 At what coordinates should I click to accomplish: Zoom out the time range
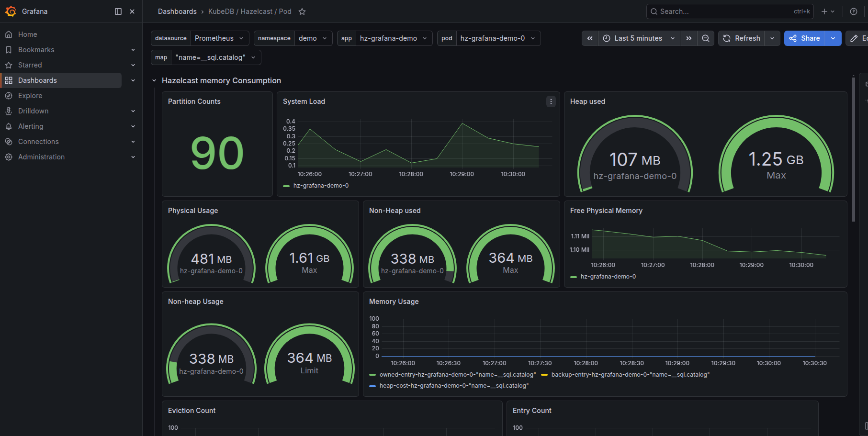click(x=706, y=38)
